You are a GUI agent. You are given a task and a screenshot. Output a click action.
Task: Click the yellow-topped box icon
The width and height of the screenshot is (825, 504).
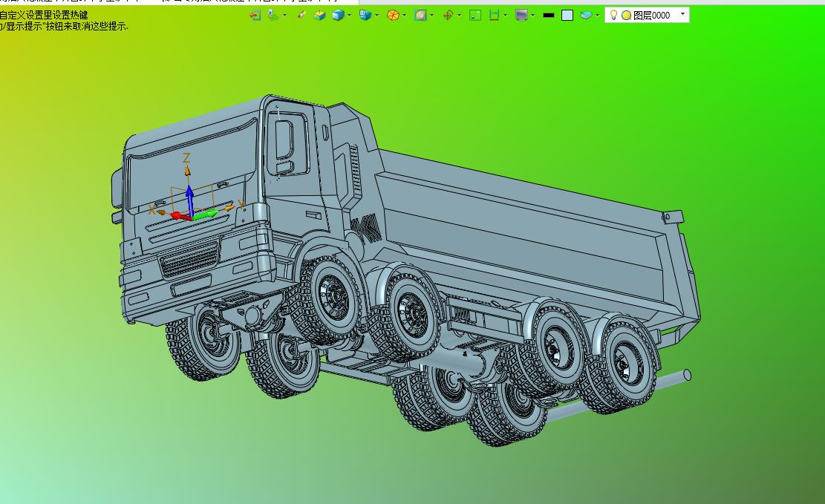click(319, 16)
